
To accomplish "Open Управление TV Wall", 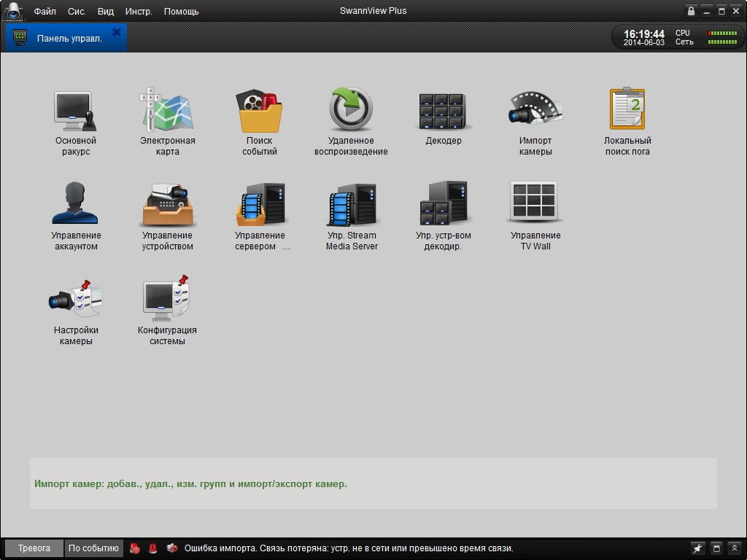I will coord(535,216).
